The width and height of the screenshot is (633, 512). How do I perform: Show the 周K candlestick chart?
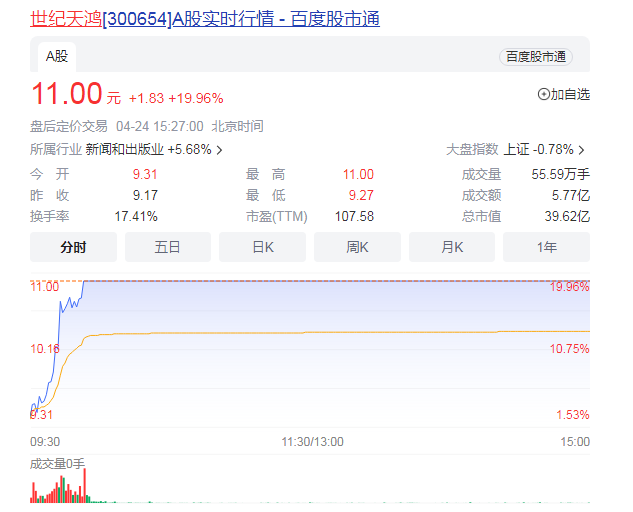tap(357, 247)
